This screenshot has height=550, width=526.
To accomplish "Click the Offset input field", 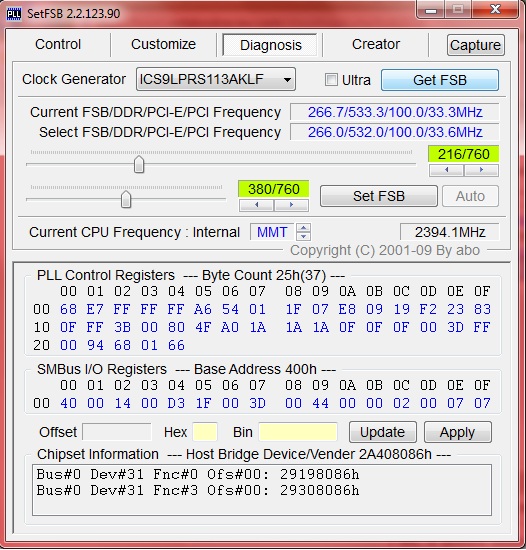I will 117,432.
